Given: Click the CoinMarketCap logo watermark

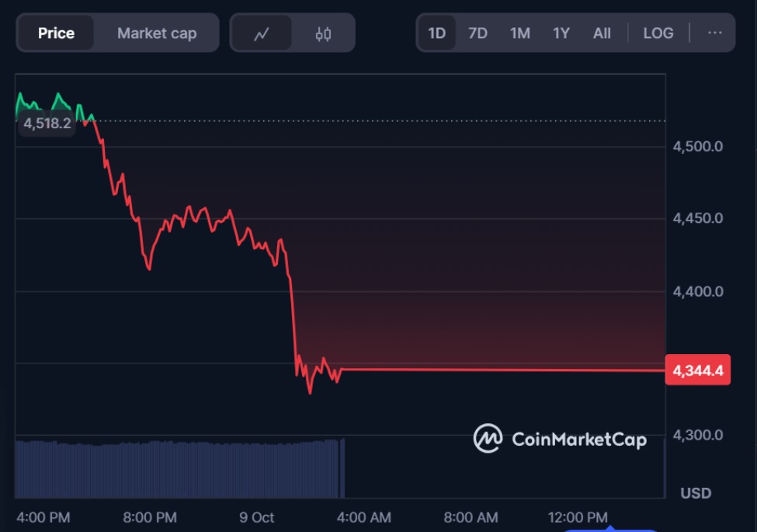Looking at the screenshot, I should coord(560,439).
